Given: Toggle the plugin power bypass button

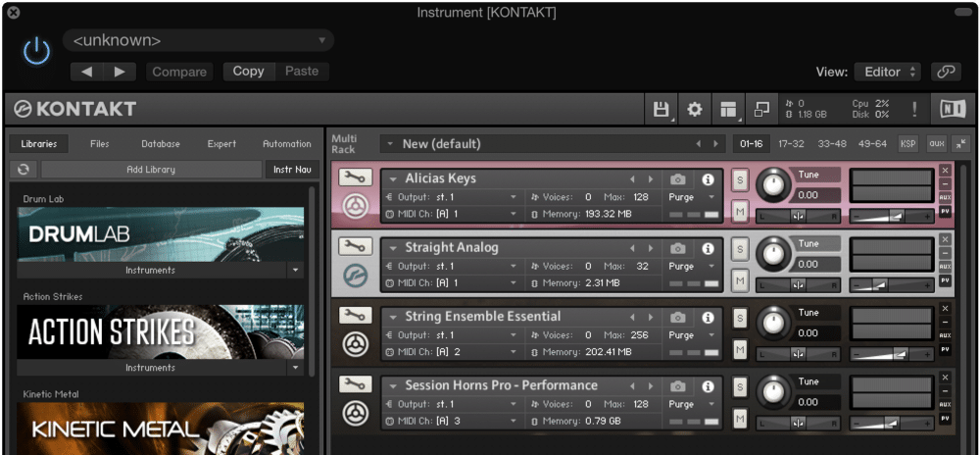Looking at the screenshot, I should coord(36,51).
